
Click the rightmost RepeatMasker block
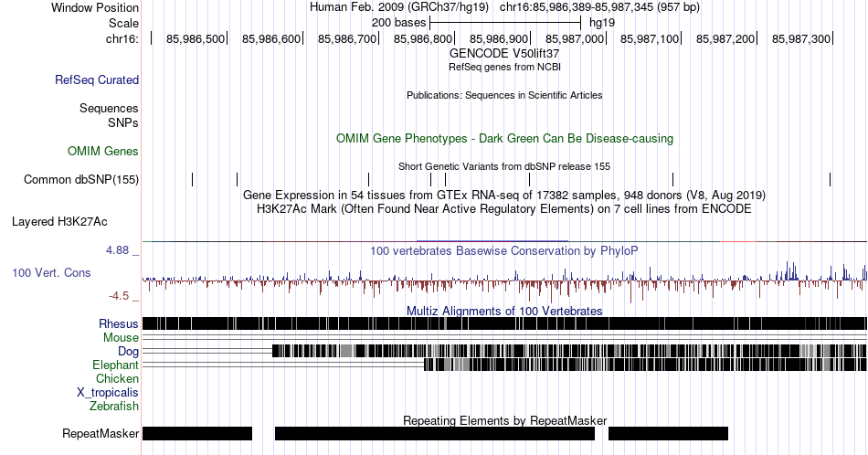668,433
